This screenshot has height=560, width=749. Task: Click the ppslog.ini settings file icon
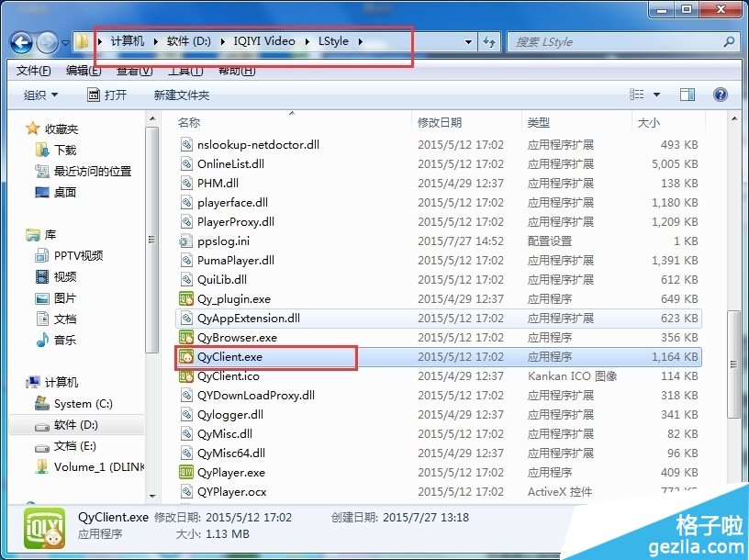[x=185, y=241]
